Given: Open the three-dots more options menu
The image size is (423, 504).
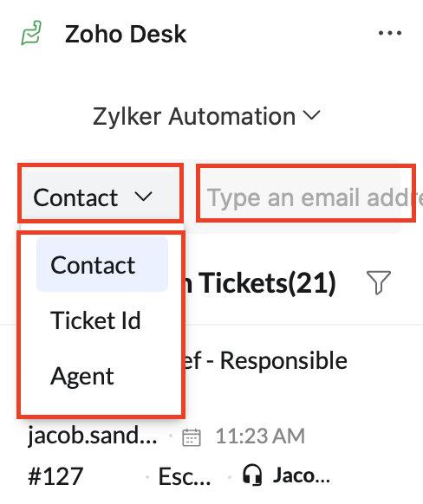Looking at the screenshot, I should [x=390, y=33].
